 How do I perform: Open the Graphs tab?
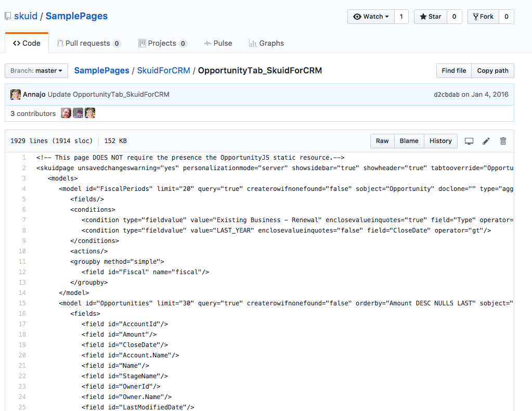click(x=266, y=43)
